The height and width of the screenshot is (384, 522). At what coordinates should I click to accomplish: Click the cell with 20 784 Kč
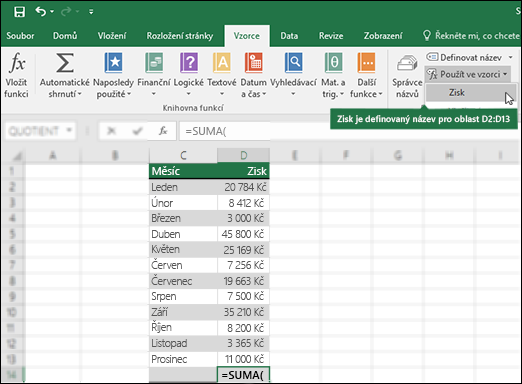tap(243, 187)
